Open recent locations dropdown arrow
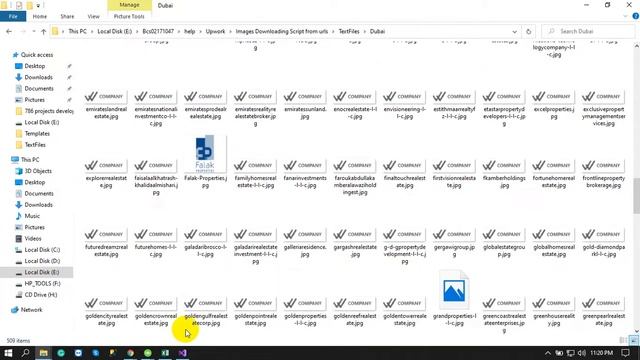Screen dimensions: 640x360 click(x=34, y=31)
